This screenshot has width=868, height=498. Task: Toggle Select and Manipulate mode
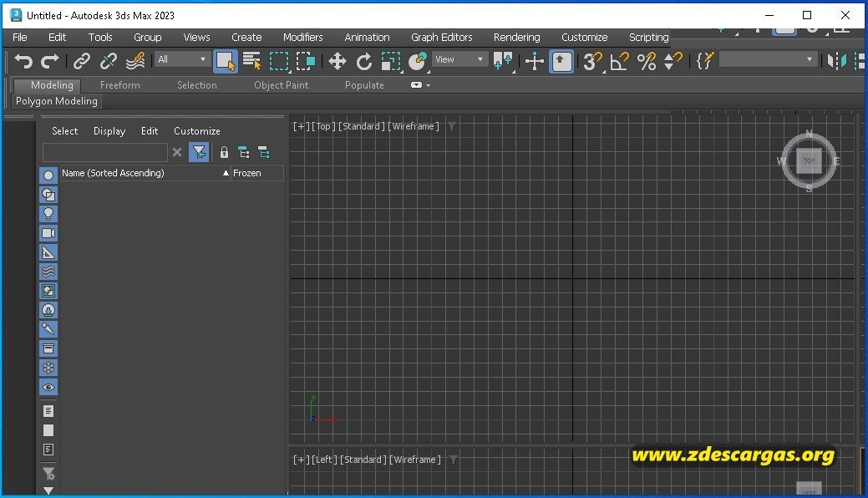pyautogui.click(x=534, y=61)
